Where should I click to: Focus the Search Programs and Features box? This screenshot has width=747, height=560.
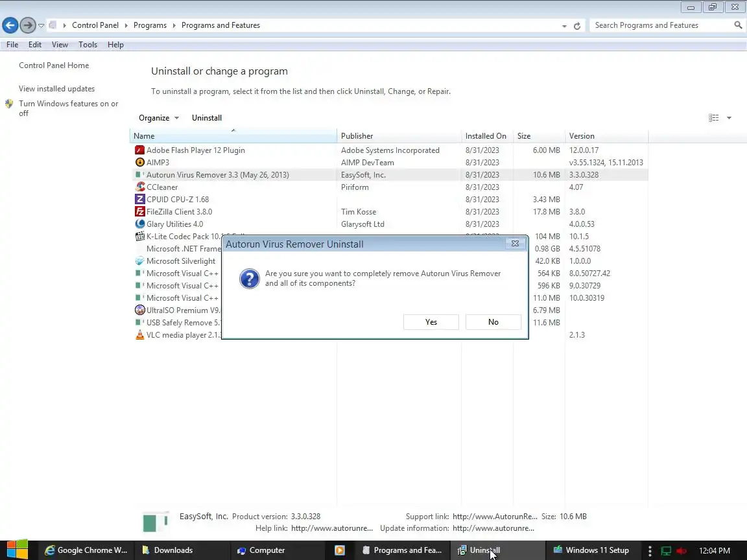coord(662,25)
